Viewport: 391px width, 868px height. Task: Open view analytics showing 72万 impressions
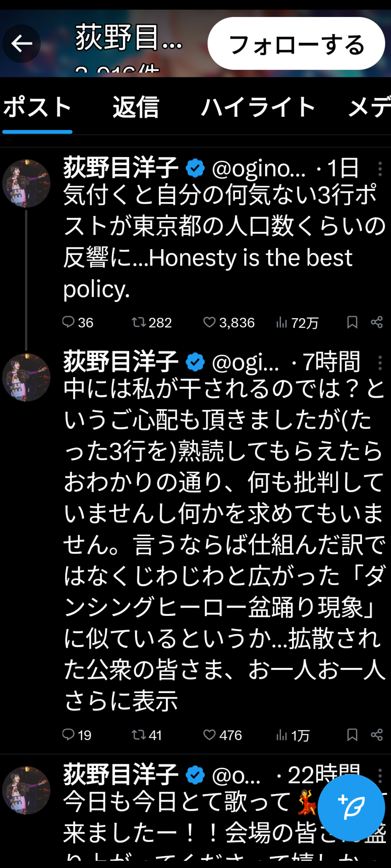coord(286,323)
